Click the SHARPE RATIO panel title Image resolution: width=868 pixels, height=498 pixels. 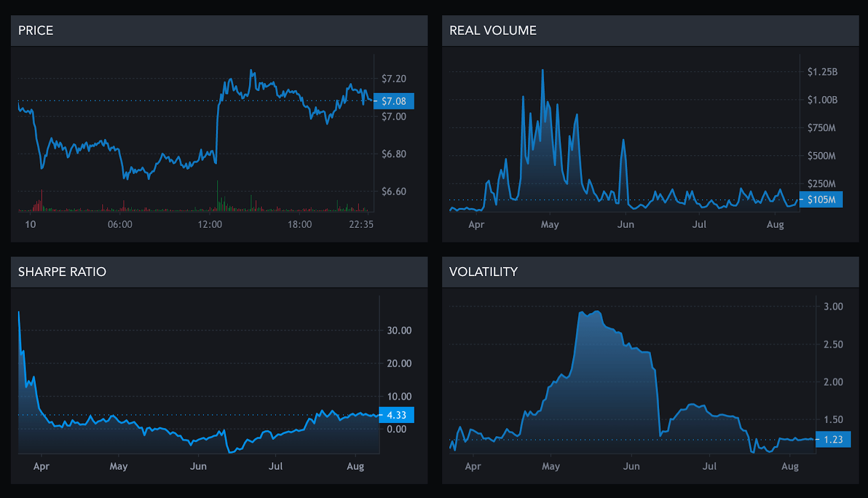click(62, 272)
